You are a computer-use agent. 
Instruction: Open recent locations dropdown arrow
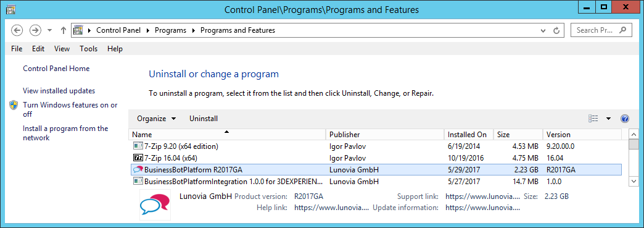[50, 30]
